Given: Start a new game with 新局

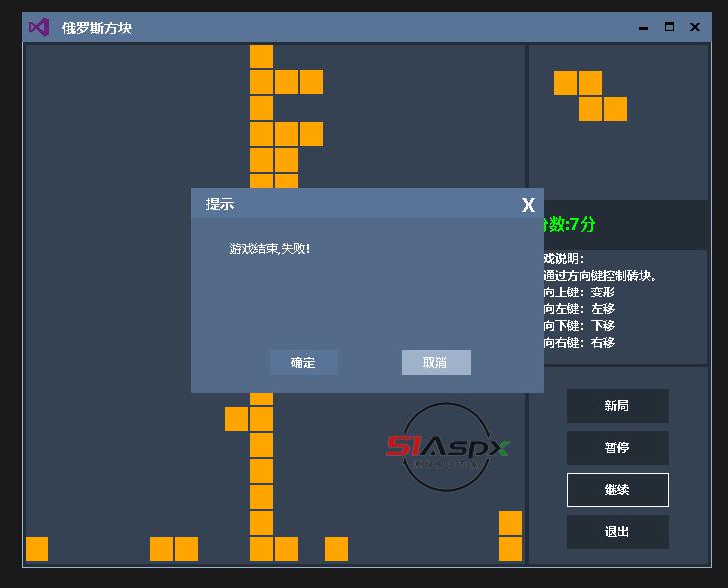Looking at the screenshot, I should (617, 406).
